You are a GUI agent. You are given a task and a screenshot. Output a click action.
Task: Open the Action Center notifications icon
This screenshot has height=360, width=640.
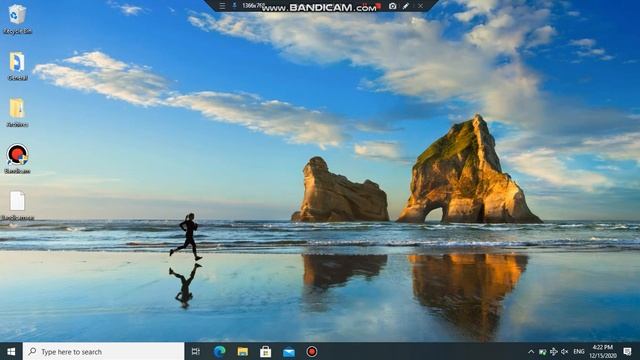tap(627, 351)
